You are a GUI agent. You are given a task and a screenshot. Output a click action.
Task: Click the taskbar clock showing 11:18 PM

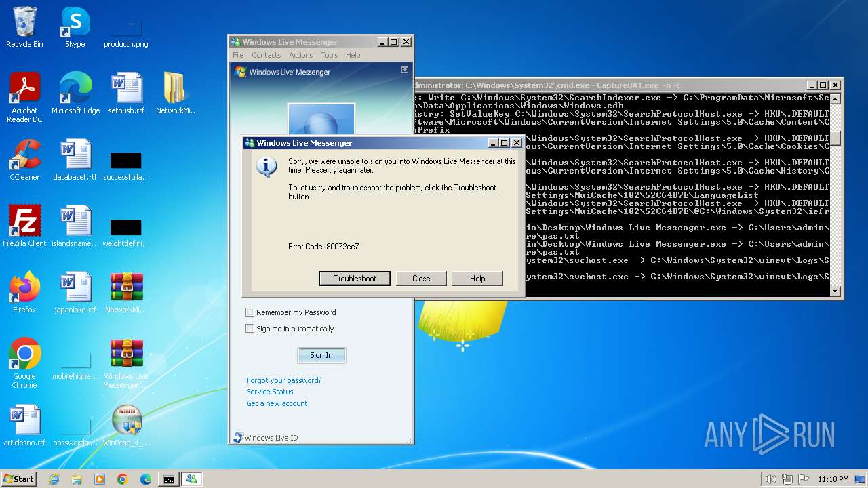point(833,479)
